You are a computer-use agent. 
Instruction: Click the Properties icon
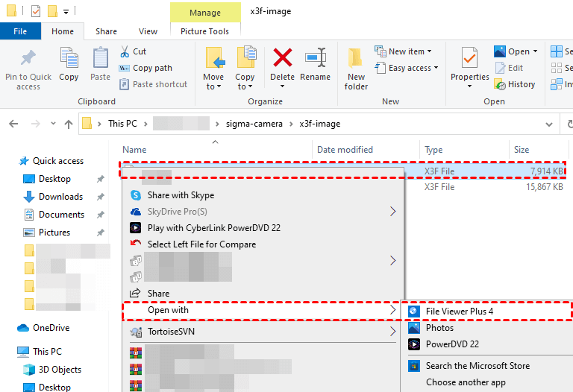tap(469, 57)
